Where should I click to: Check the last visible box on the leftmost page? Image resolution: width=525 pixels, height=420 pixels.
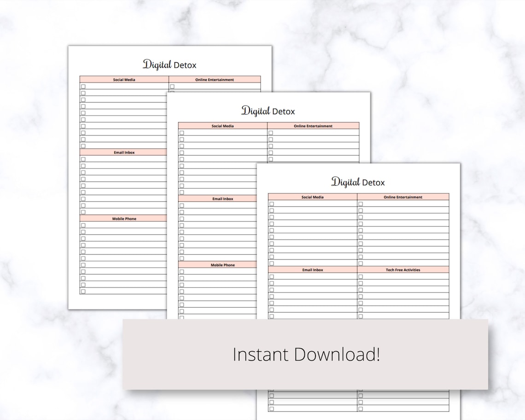click(84, 292)
